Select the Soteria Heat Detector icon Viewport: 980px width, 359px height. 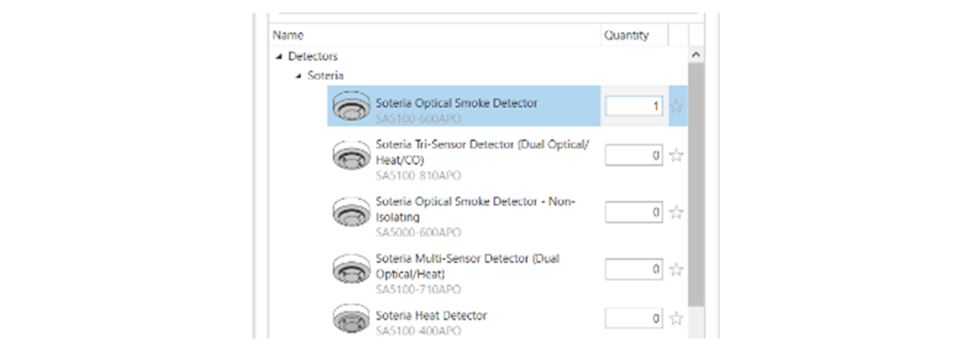pyautogui.click(x=351, y=319)
